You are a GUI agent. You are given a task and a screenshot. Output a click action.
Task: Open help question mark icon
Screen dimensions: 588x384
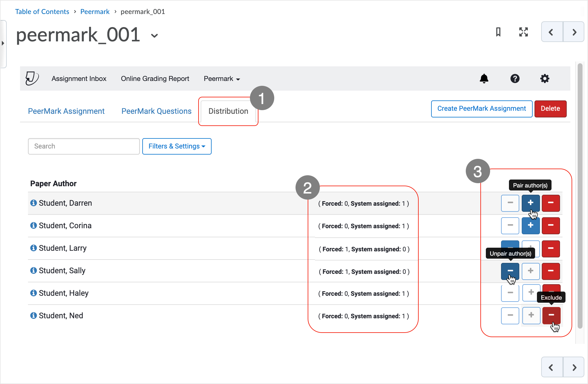click(515, 79)
